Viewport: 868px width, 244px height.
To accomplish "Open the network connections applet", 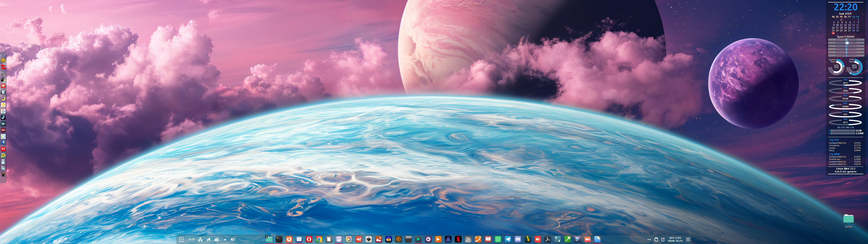I will (x=200, y=240).
